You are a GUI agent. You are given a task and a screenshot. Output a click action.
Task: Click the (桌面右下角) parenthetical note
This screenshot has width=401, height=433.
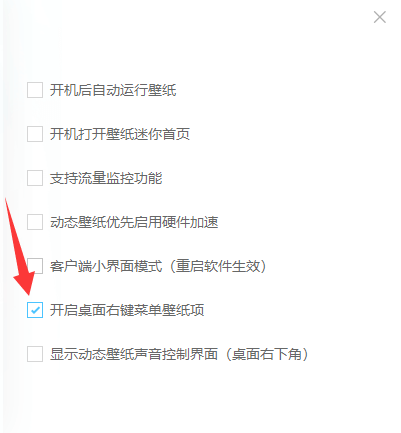pyautogui.click(x=267, y=354)
